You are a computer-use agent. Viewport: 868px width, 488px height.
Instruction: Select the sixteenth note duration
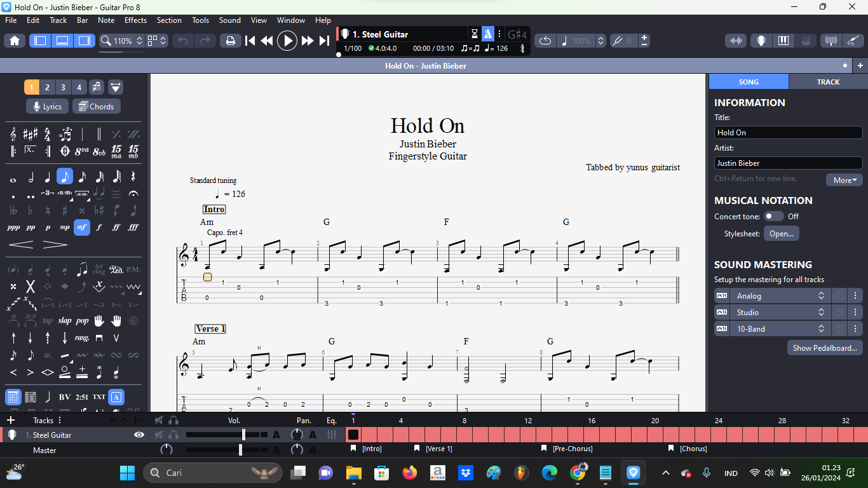coord(82,177)
